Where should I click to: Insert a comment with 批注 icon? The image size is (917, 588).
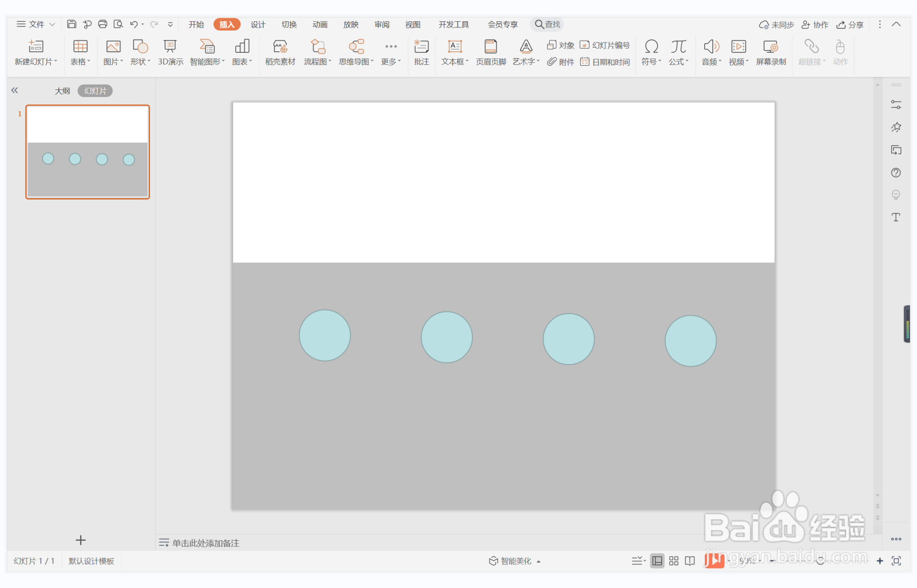421,47
